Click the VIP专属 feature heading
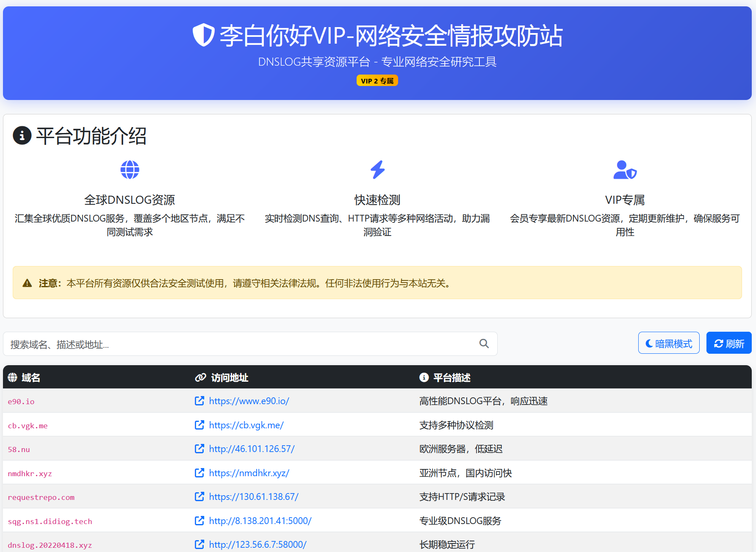The width and height of the screenshot is (756, 552). pos(625,200)
